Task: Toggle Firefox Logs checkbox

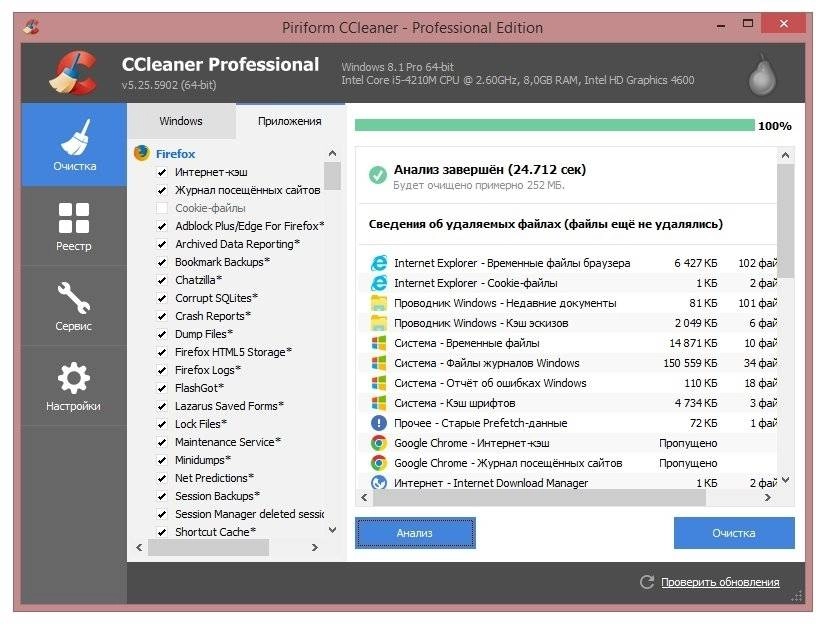Action: (162, 370)
